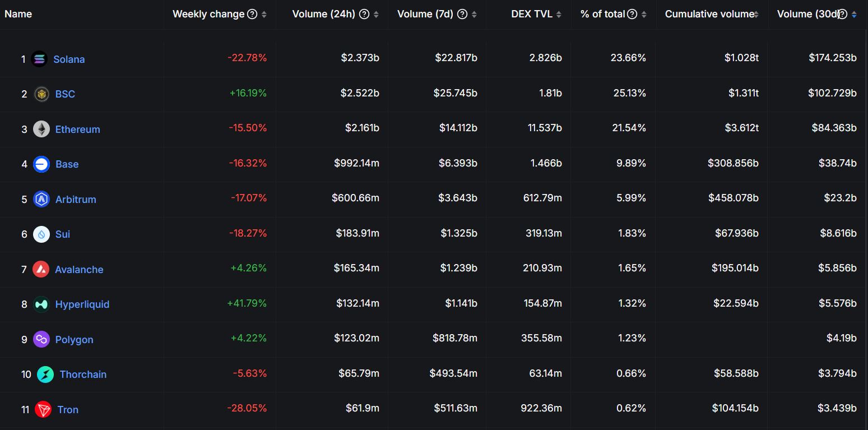868x430 pixels.
Task: Select Avalanche cumulative volume $195.014b
Action: pyautogui.click(x=735, y=268)
